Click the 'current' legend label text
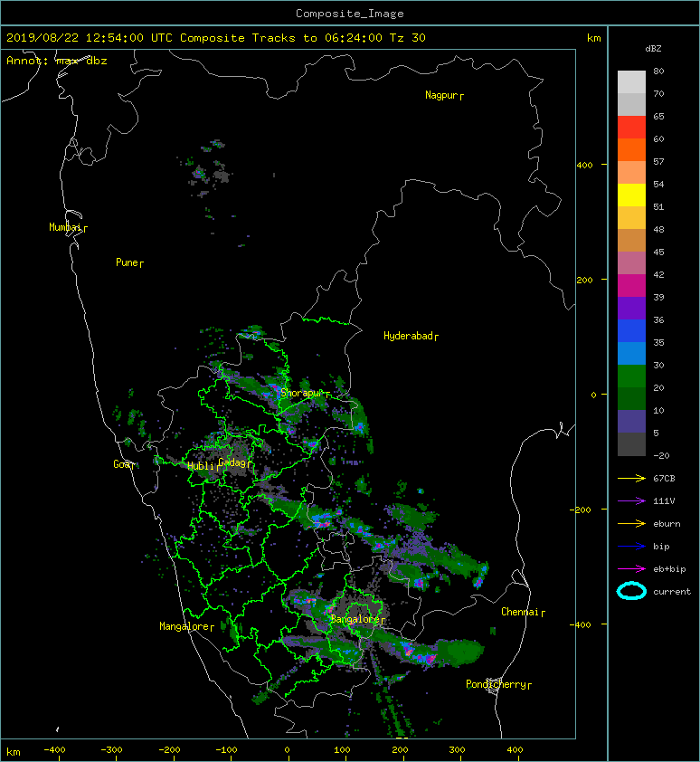This screenshot has height=762, width=700. click(672, 592)
